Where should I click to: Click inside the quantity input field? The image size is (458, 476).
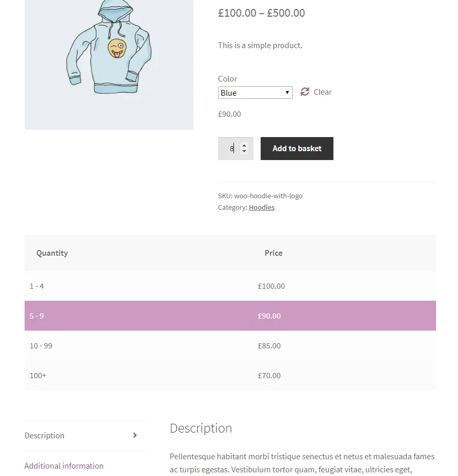(x=230, y=149)
